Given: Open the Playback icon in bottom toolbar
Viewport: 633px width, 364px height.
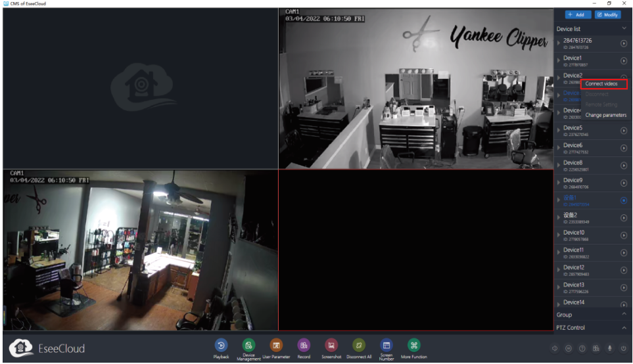Looking at the screenshot, I should pos(221,344).
